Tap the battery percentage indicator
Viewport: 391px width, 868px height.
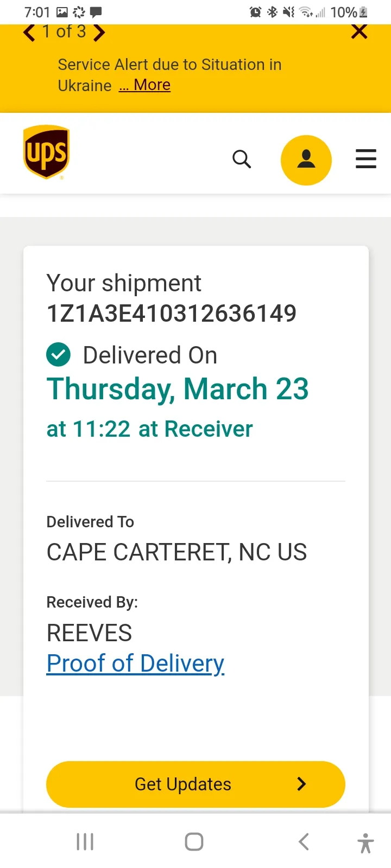[344, 12]
